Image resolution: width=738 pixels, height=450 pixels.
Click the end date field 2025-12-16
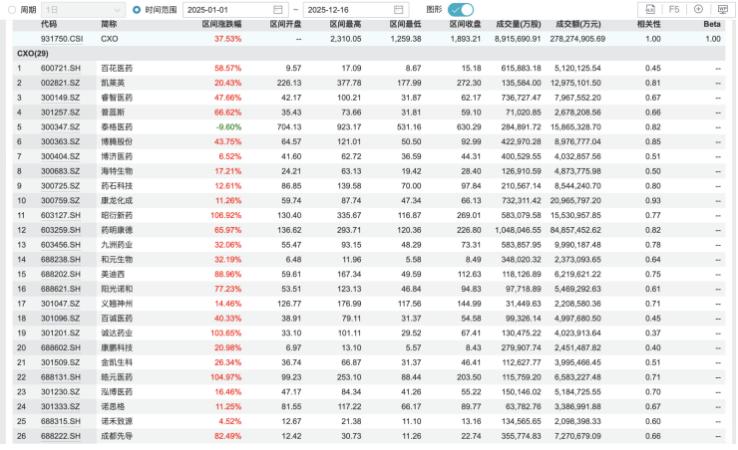(x=355, y=9)
